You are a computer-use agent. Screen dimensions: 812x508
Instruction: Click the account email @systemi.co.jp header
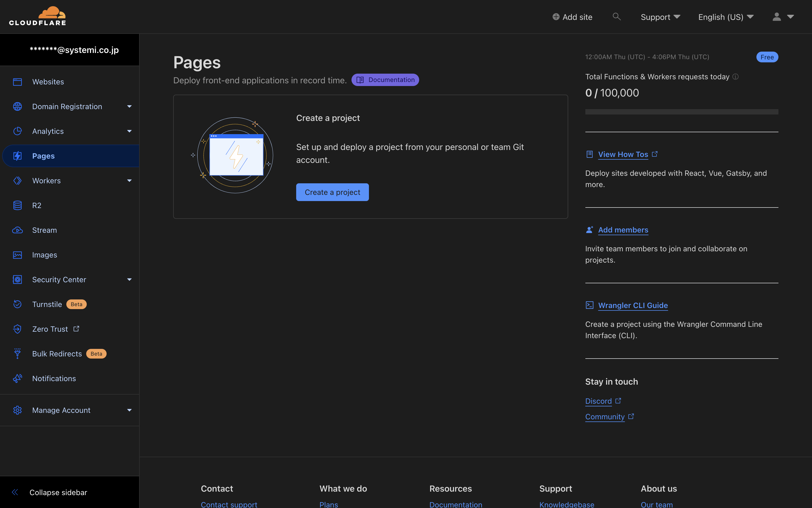[x=74, y=50]
